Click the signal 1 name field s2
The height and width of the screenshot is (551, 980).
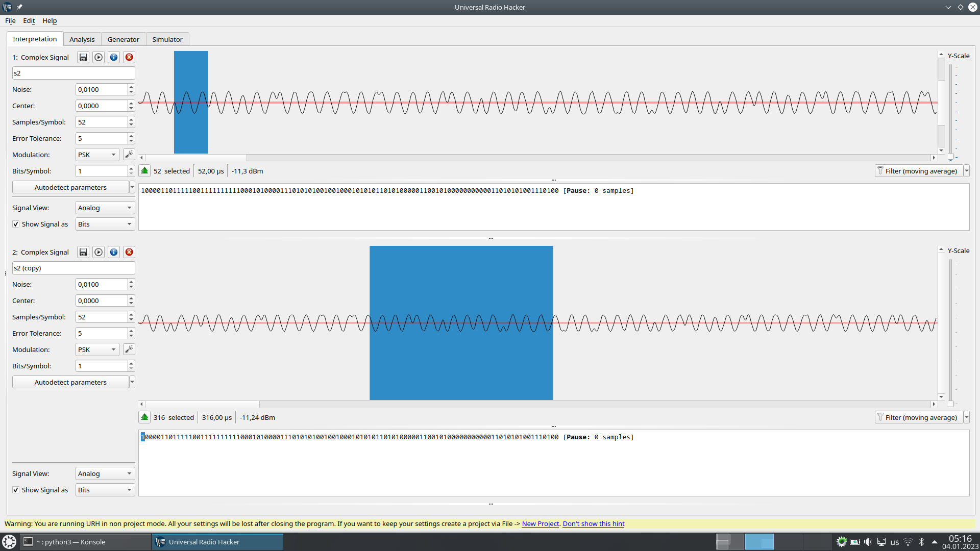(x=73, y=73)
